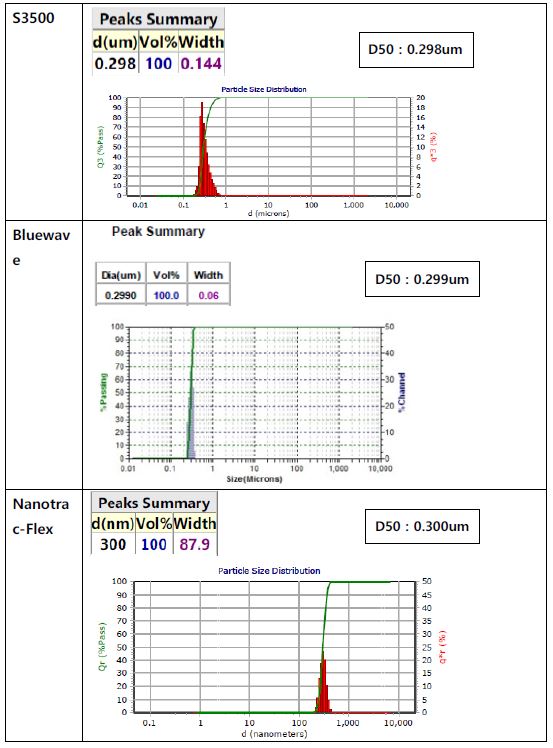Click the d (microns) axis label
This screenshot has height=748, width=553.
pos(269,213)
